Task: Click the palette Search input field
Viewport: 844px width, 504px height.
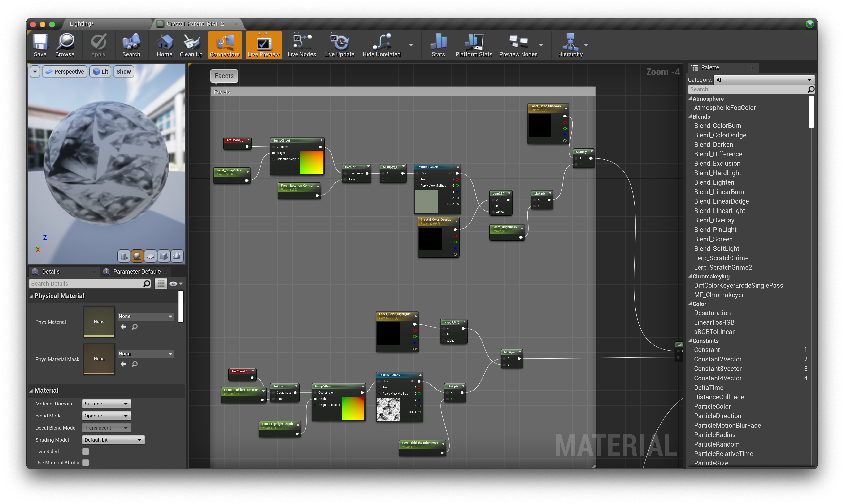Action: click(747, 89)
